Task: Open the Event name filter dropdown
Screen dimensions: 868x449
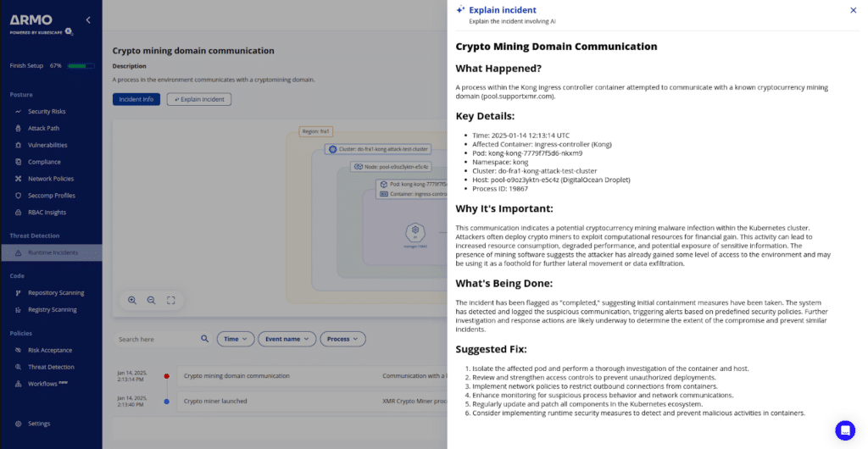Action: coord(287,339)
